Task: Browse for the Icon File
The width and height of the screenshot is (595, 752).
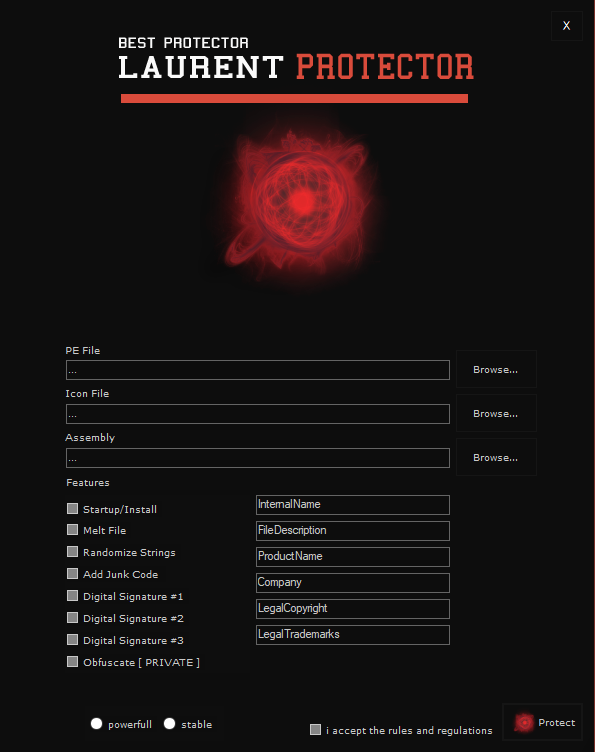Action: (496, 413)
